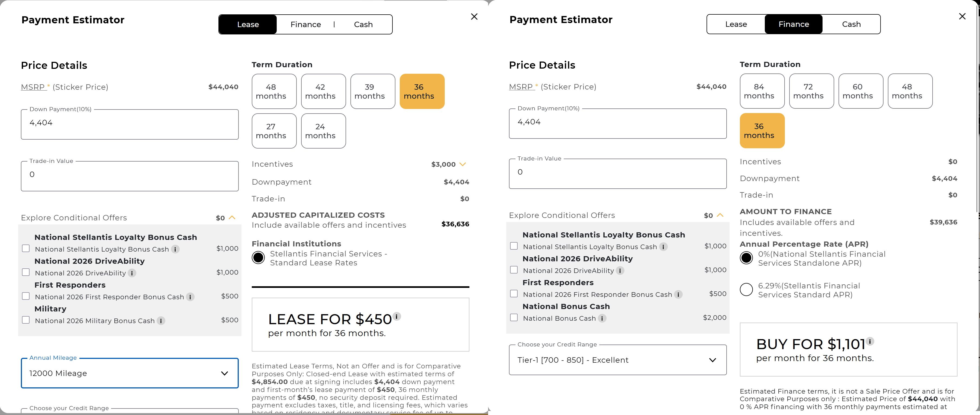Select the 84 months finance term
980x415 pixels.
point(762,91)
